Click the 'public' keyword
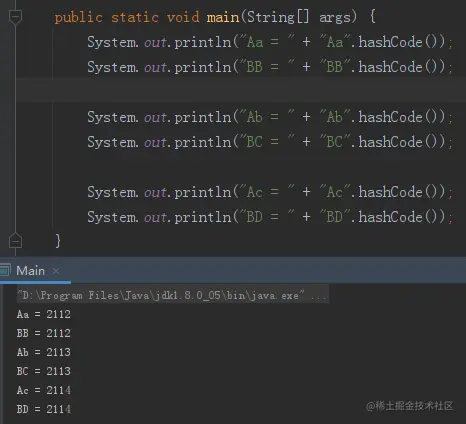The height and width of the screenshot is (424, 466). pos(79,17)
